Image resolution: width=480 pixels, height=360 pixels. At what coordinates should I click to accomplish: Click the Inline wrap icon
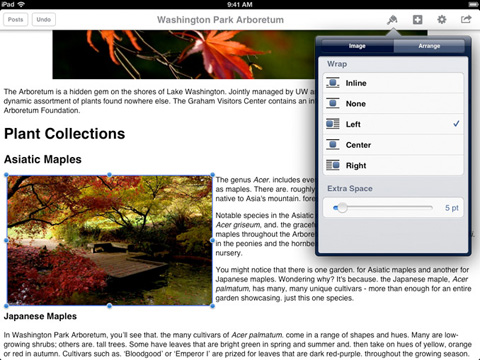tap(333, 83)
